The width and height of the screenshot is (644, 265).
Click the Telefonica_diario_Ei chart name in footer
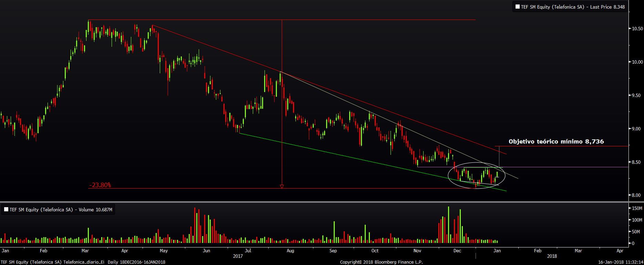(x=84, y=262)
